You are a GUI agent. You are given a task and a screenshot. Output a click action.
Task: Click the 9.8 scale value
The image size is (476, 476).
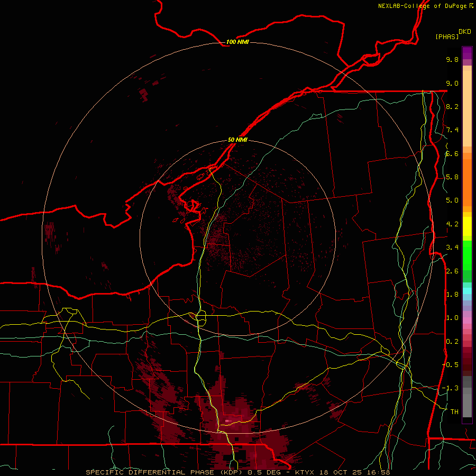click(452, 59)
